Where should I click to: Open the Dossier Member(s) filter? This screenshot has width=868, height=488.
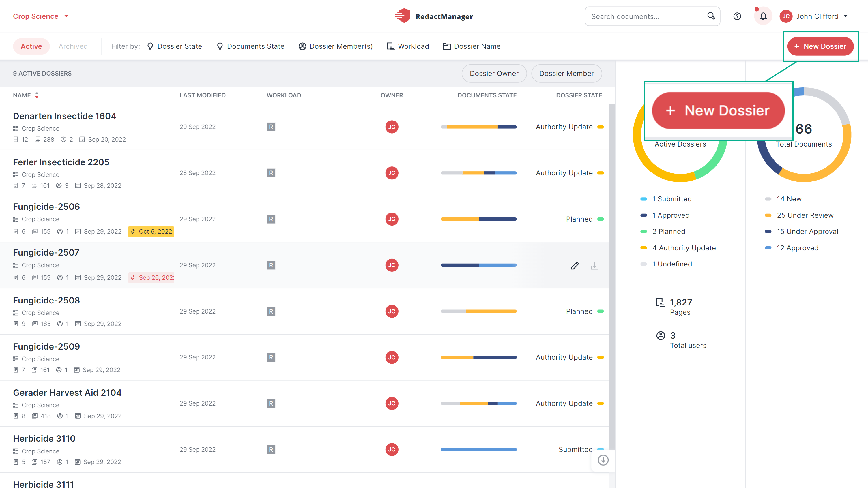336,46
